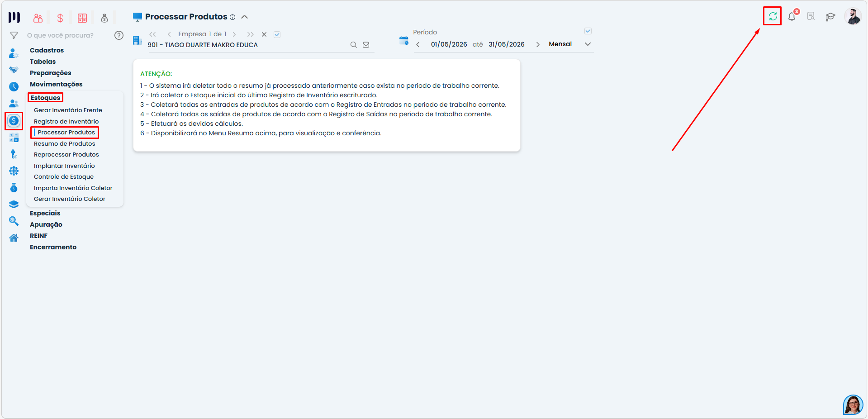Expand the Especiais menu

coord(45,213)
